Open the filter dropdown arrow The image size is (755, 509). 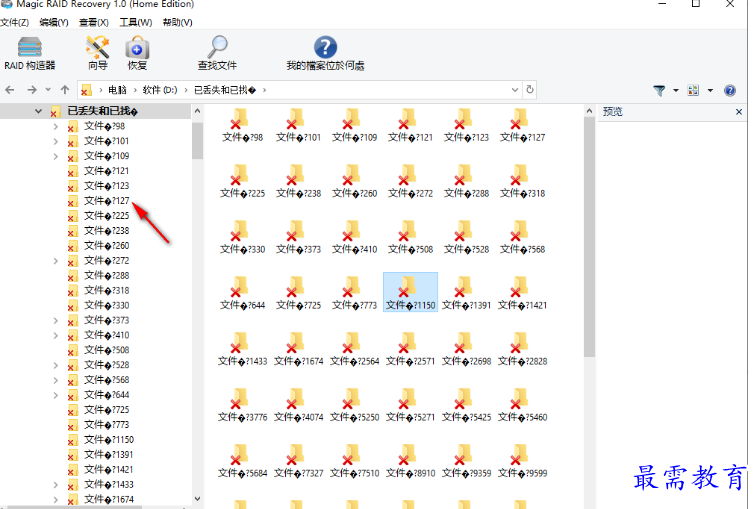(676, 90)
